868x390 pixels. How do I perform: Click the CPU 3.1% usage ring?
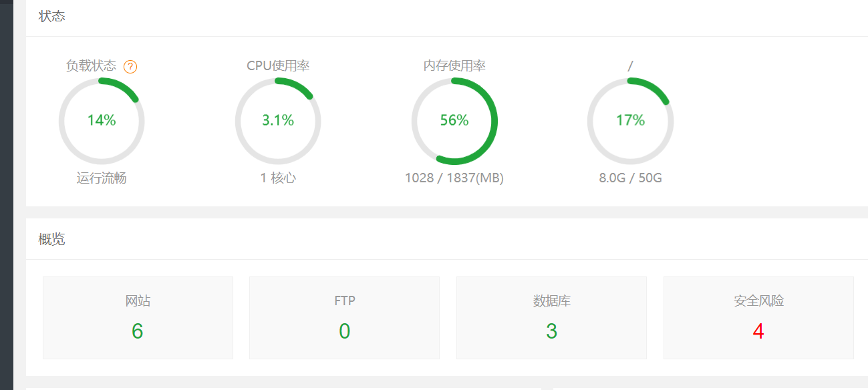pos(278,121)
